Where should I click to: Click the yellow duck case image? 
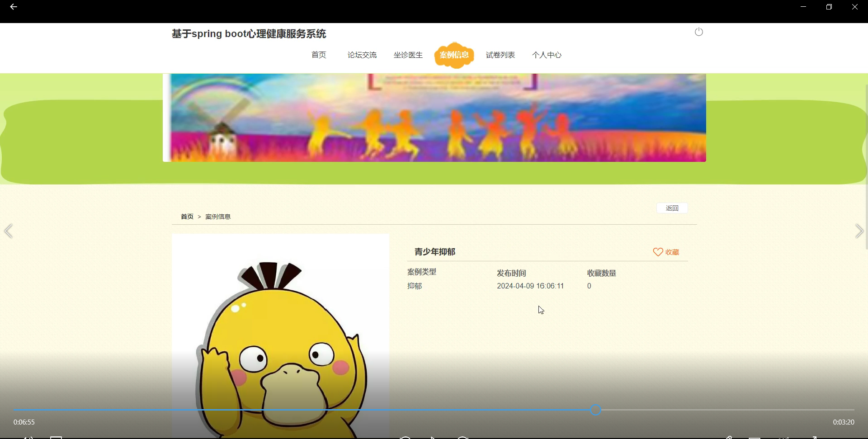[x=280, y=336]
